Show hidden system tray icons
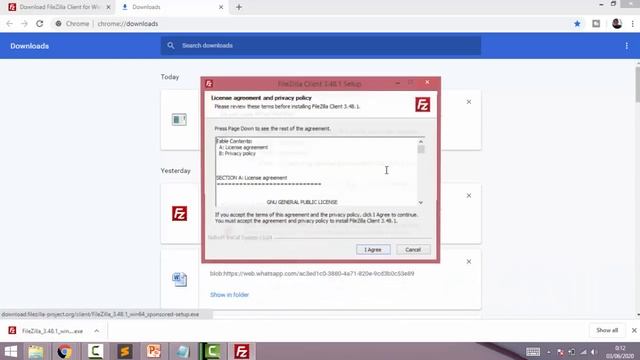This screenshot has width=640, height=360. [549, 352]
